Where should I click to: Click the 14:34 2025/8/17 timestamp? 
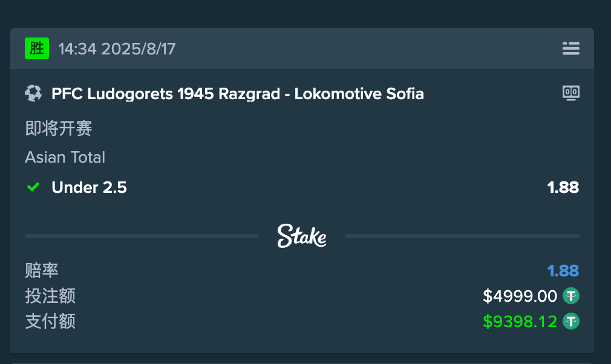(117, 48)
